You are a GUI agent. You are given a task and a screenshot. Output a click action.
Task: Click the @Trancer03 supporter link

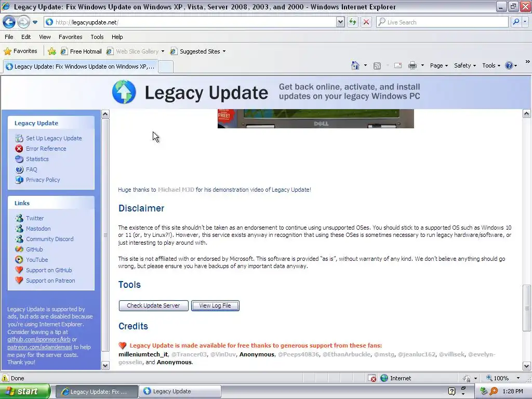click(x=189, y=354)
